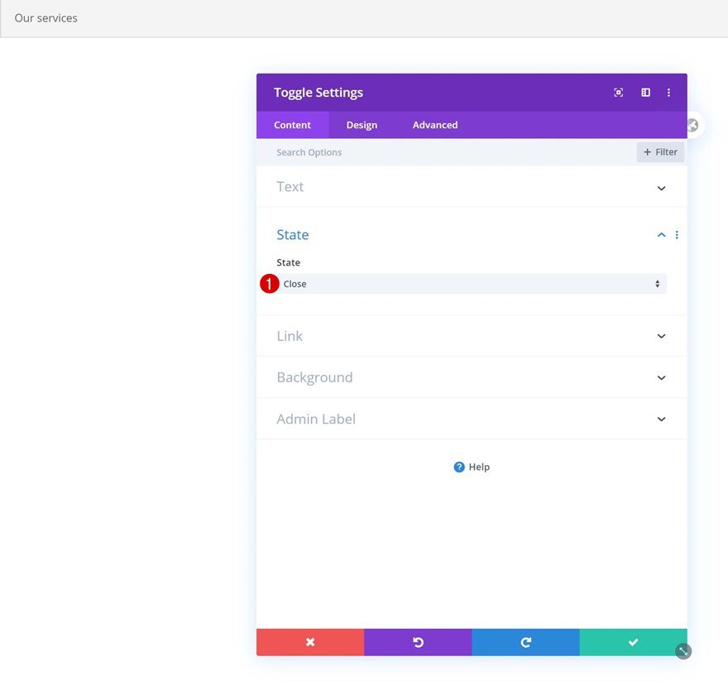Discard changes with the red X icon

click(309, 641)
